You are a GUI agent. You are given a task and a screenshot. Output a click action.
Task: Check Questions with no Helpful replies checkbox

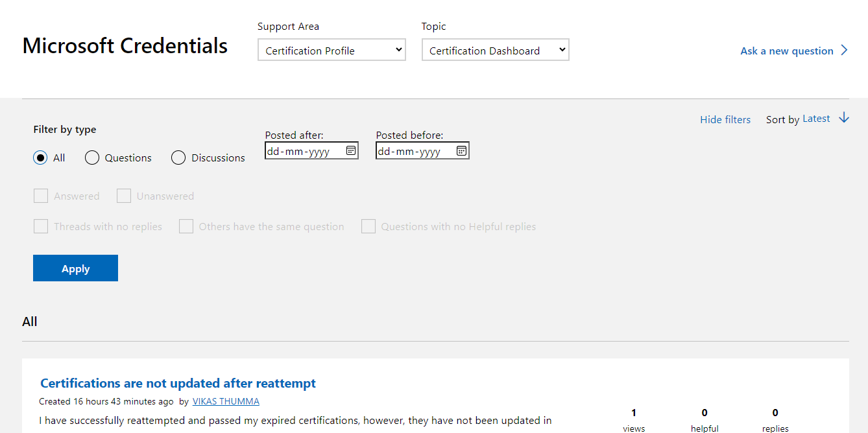(368, 226)
